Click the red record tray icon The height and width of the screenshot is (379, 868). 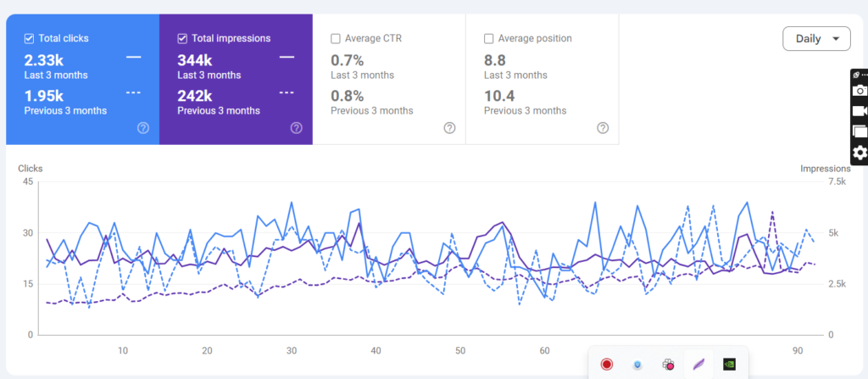pyautogui.click(x=607, y=364)
